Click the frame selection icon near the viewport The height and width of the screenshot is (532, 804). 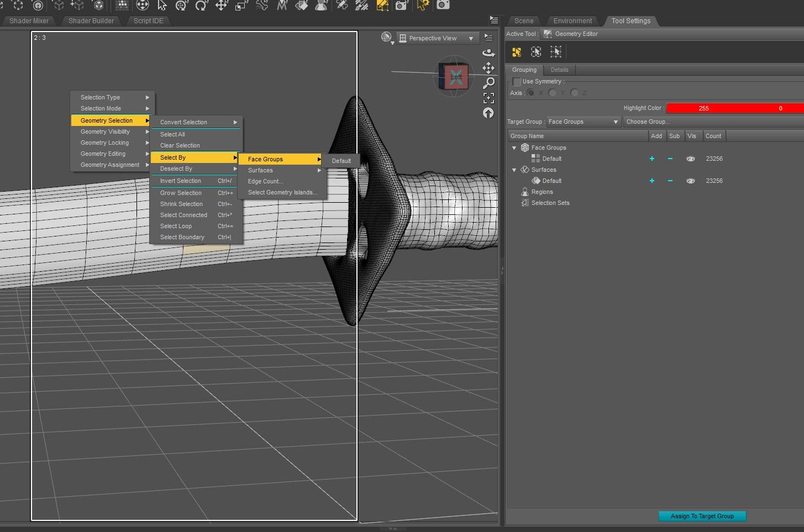488,98
